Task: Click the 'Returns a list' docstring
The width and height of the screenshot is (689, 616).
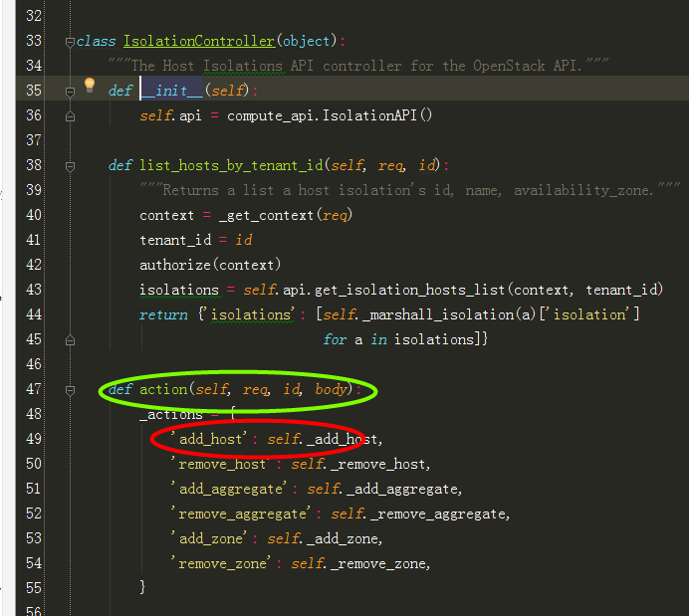Action: (x=410, y=190)
